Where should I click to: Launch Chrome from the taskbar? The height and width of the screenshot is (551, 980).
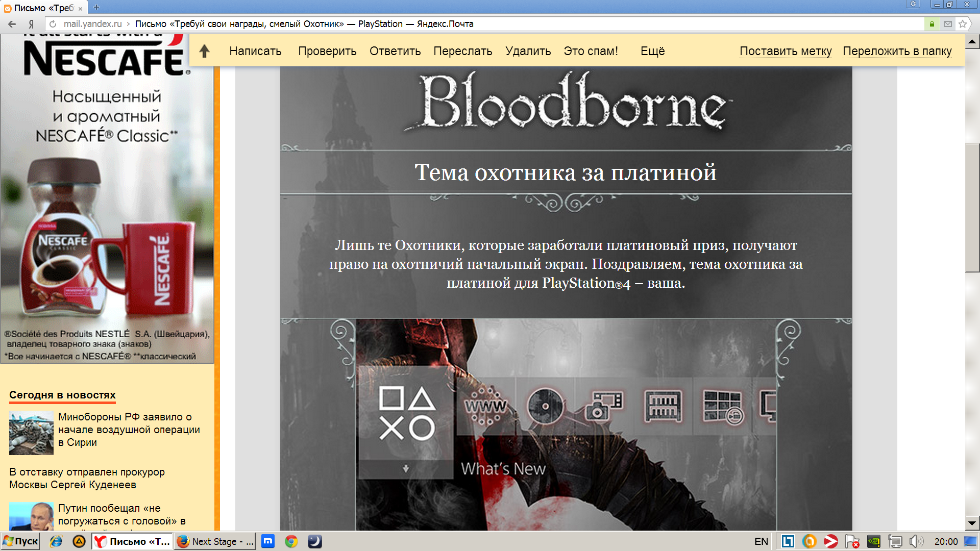click(291, 541)
